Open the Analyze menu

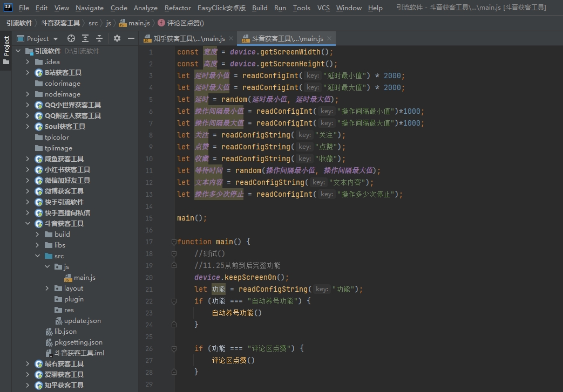coord(145,8)
